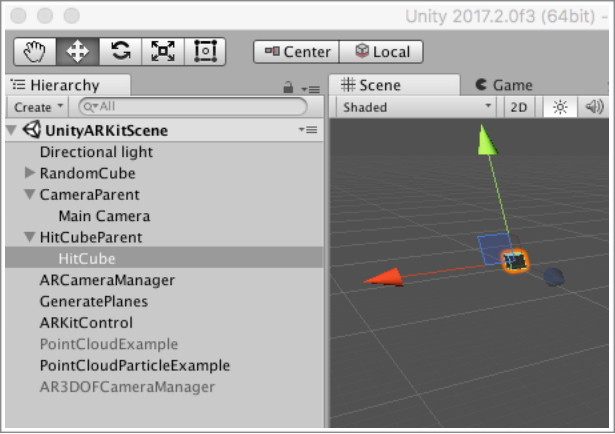The height and width of the screenshot is (434, 615).
Task: Collapse the UnityARKitScene scene
Action: tap(12, 130)
